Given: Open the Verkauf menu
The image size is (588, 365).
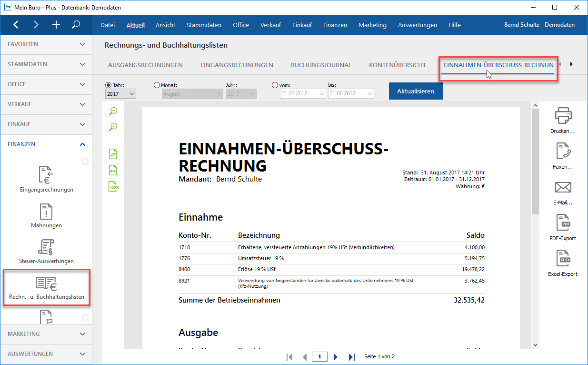Looking at the screenshot, I should click(x=270, y=25).
